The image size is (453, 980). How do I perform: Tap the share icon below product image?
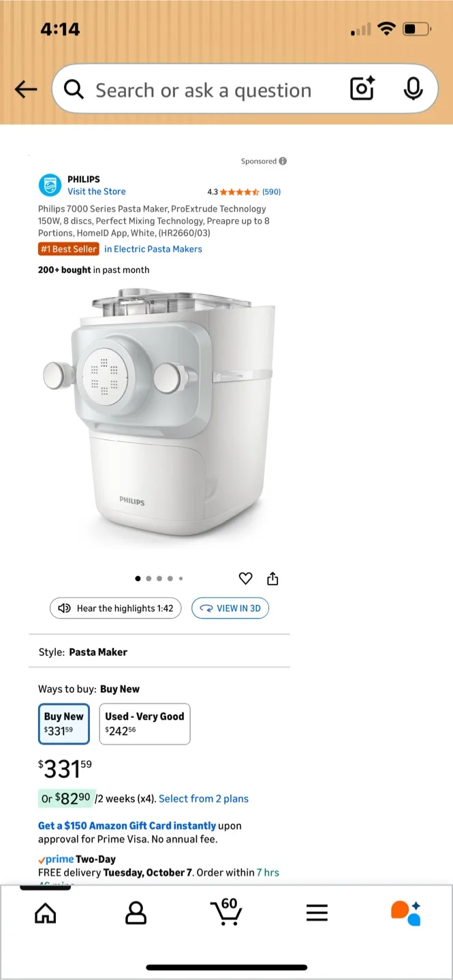click(273, 578)
